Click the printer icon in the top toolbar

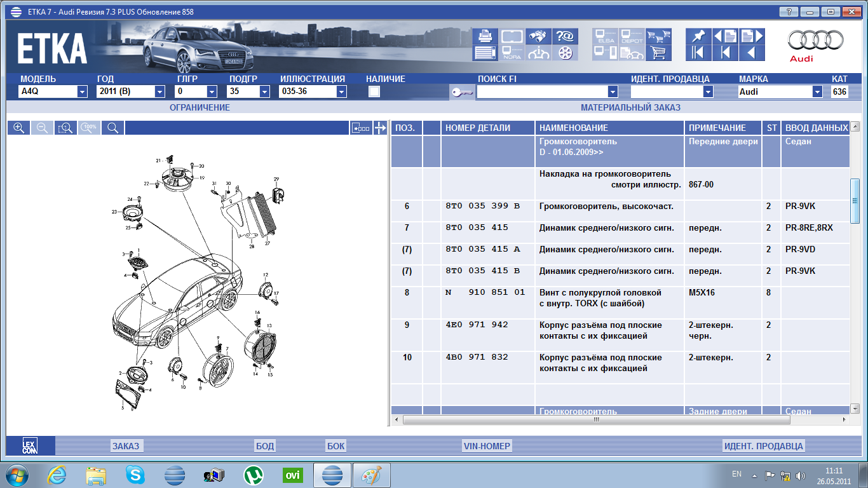tap(485, 36)
